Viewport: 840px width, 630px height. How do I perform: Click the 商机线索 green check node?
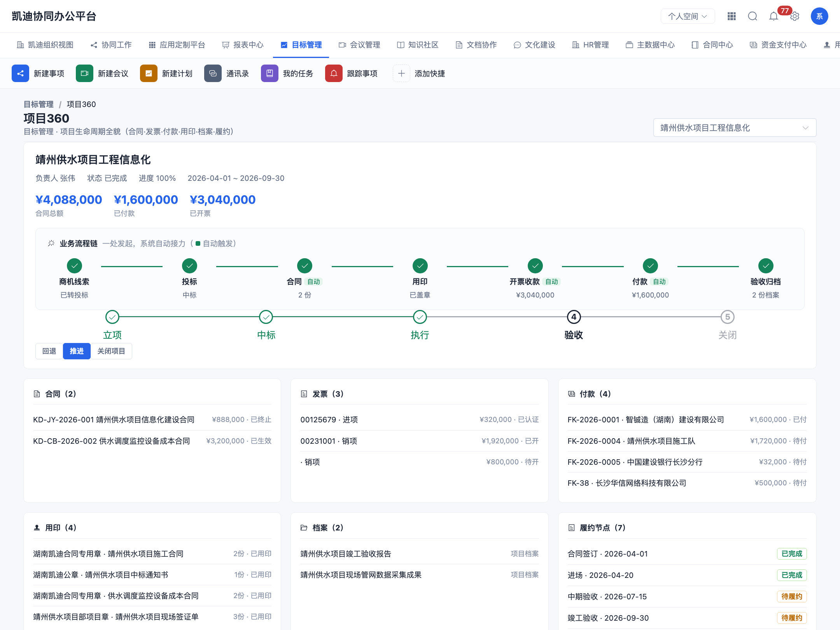click(74, 266)
